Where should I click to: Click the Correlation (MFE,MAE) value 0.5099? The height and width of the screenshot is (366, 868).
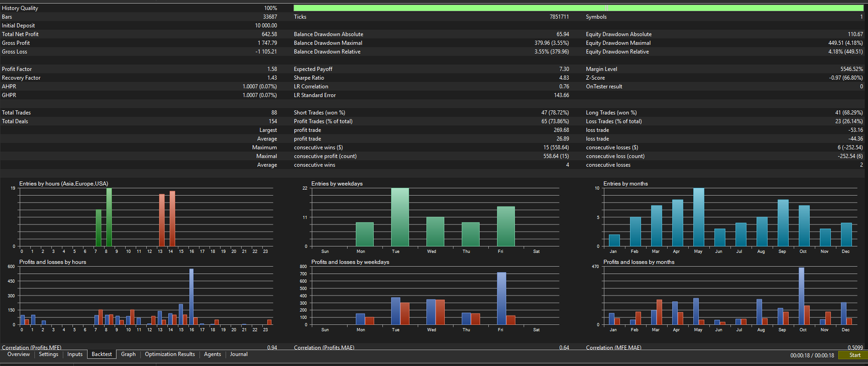tap(855, 348)
